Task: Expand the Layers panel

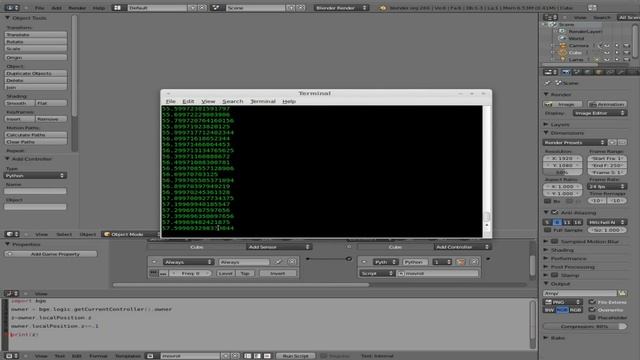Action: 547,124
